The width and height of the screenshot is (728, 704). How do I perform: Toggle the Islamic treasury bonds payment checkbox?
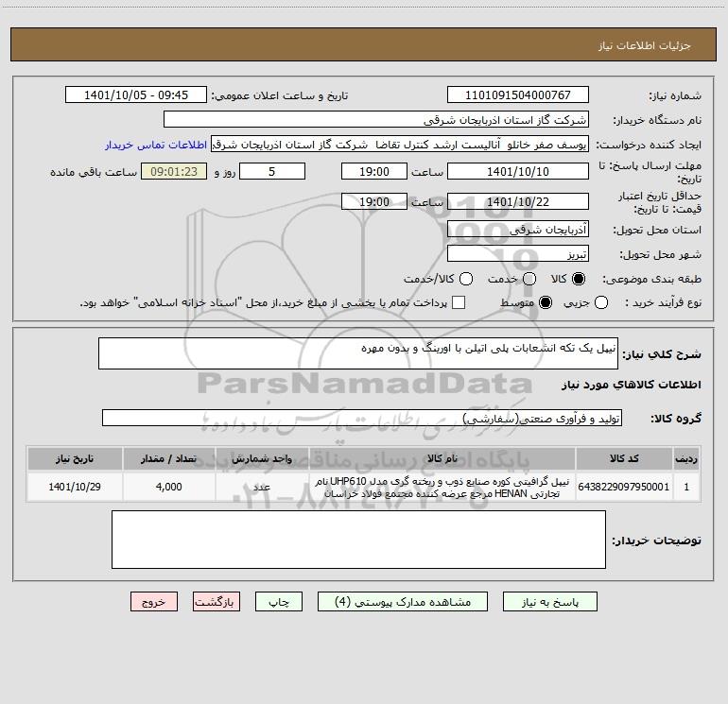[459, 302]
